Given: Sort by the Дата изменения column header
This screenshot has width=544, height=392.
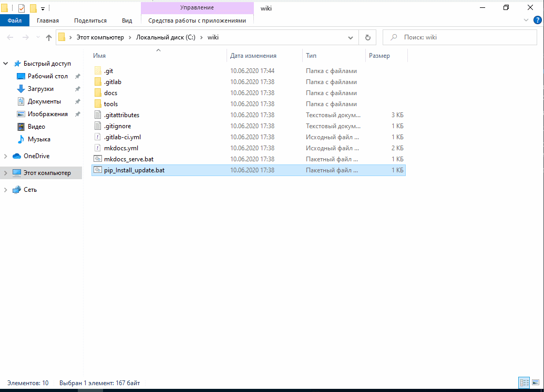Looking at the screenshot, I should pos(253,56).
